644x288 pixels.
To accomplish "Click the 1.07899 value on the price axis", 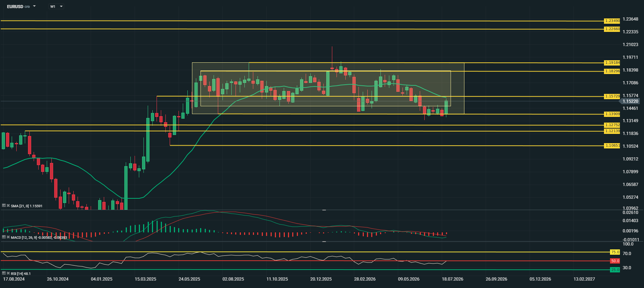I will point(631,172).
